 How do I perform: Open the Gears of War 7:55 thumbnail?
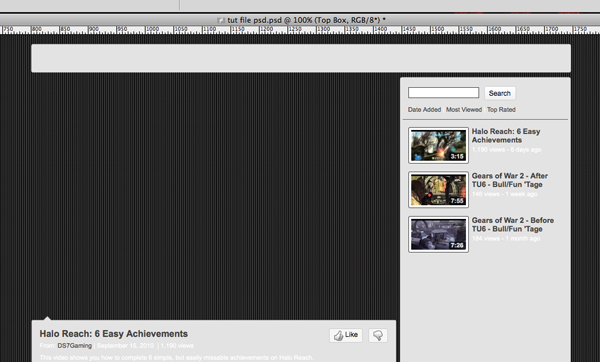[x=439, y=190]
